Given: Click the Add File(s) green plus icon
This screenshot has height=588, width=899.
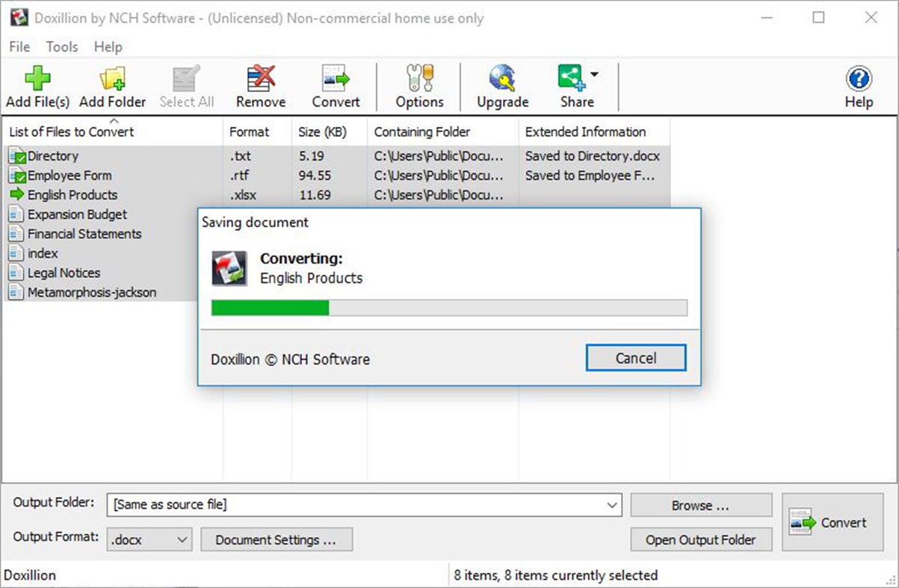Looking at the screenshot, I should pos(37,77).
